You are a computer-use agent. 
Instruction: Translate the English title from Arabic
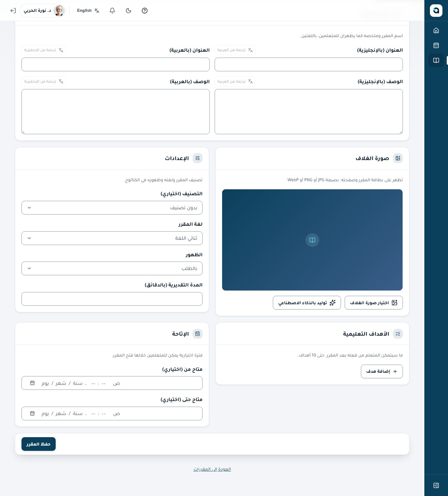point(235,50)
